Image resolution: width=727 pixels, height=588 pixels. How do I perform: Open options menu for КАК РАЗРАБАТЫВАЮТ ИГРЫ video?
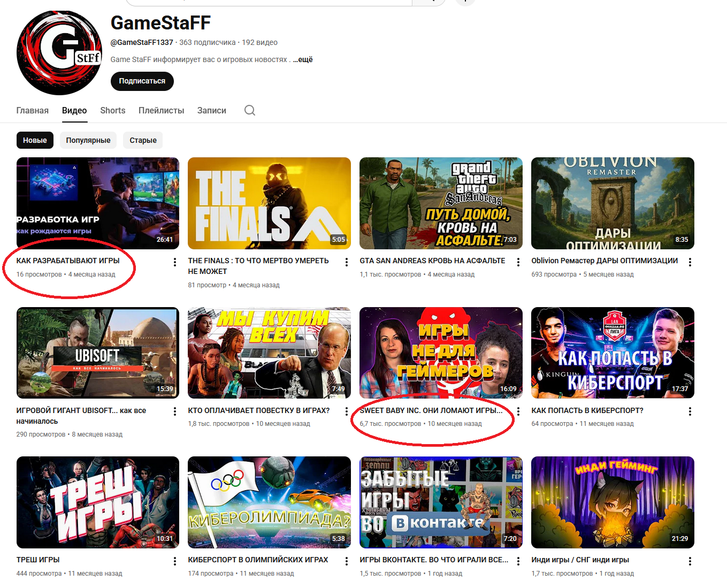(174, 262)
